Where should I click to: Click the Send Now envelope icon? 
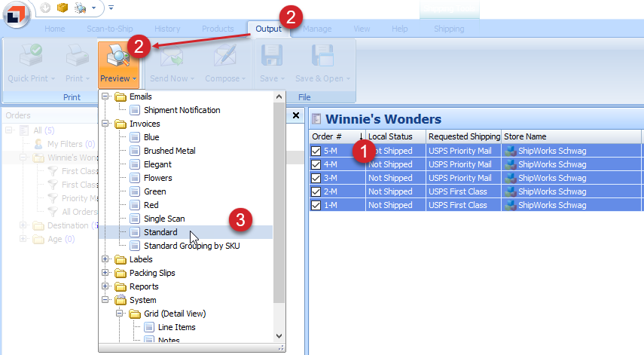click(172, 56)
